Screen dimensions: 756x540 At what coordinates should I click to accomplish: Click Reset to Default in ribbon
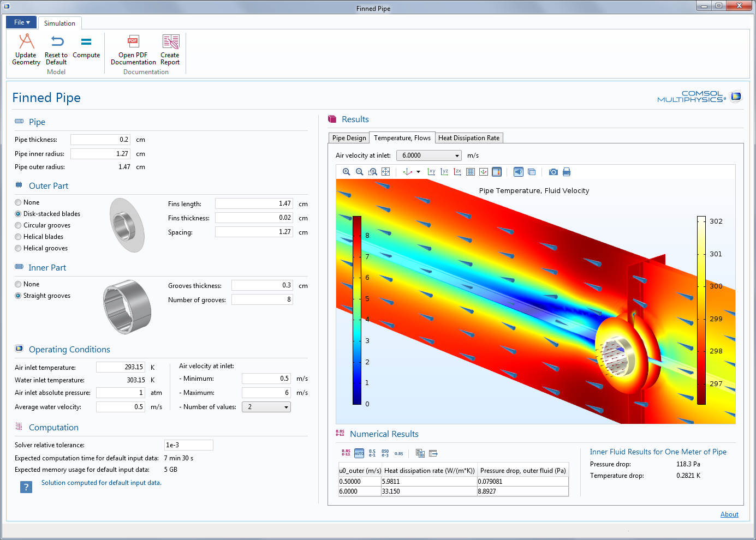click(x=56, y=50)
